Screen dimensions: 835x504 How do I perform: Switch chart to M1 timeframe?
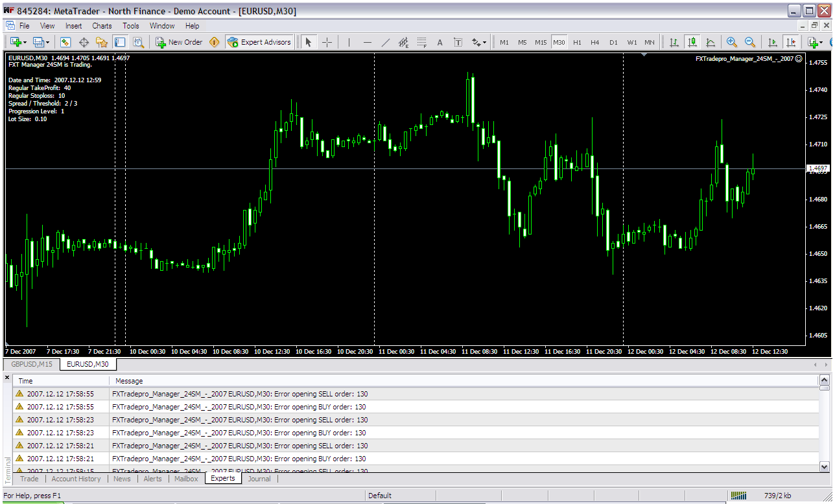504,42
